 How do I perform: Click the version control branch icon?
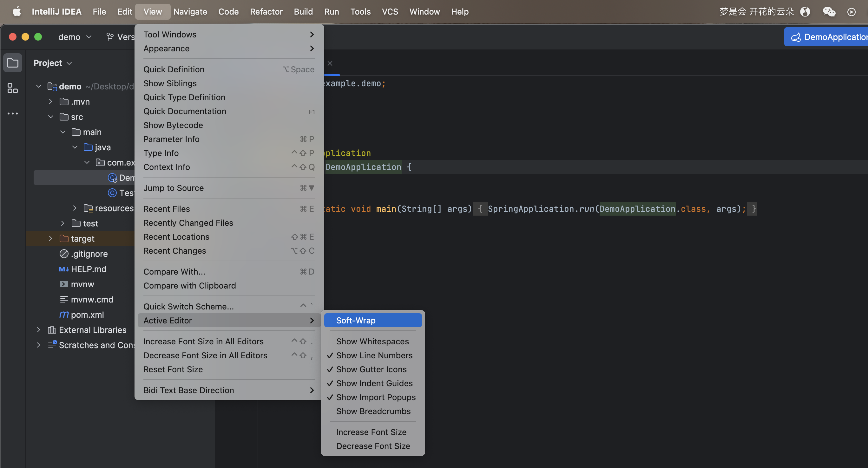pos(110,37)
